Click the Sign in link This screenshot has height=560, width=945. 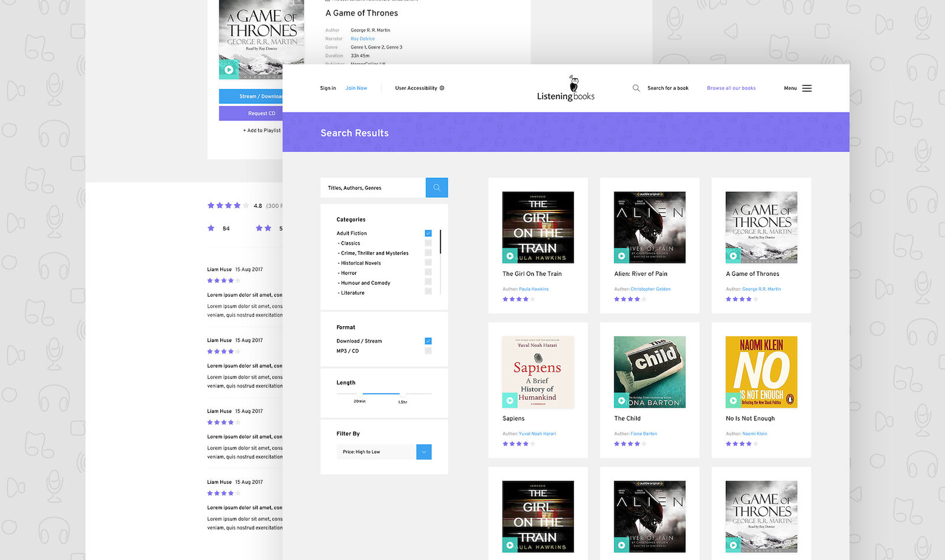[x=328, y=88]
